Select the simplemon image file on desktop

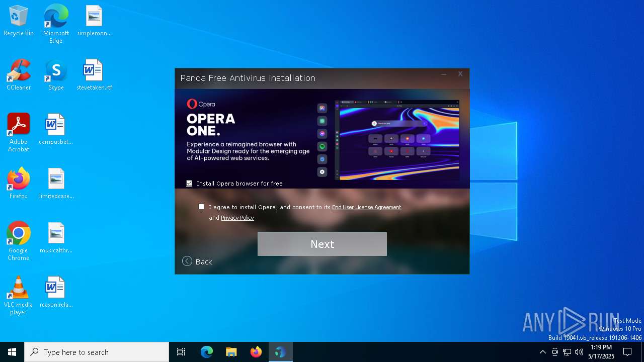[94, 21]
